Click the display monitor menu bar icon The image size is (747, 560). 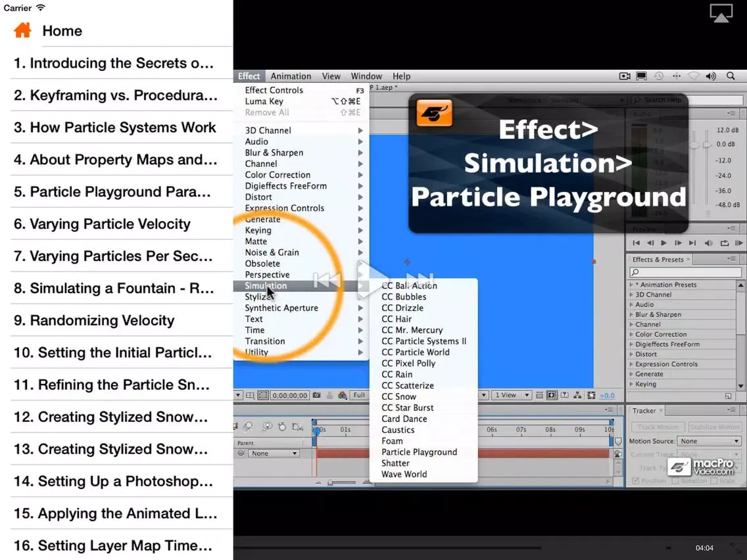coord(642,76)
